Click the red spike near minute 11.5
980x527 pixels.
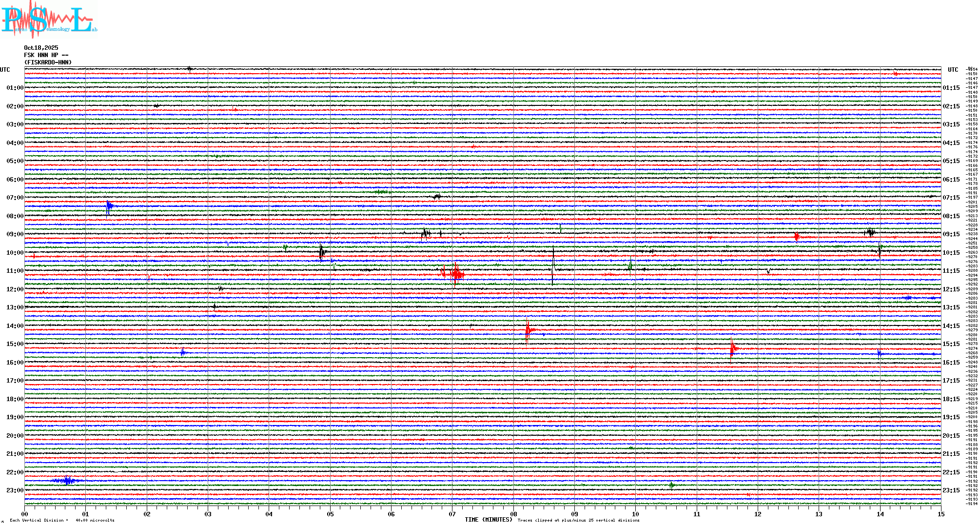click(732, 348)
